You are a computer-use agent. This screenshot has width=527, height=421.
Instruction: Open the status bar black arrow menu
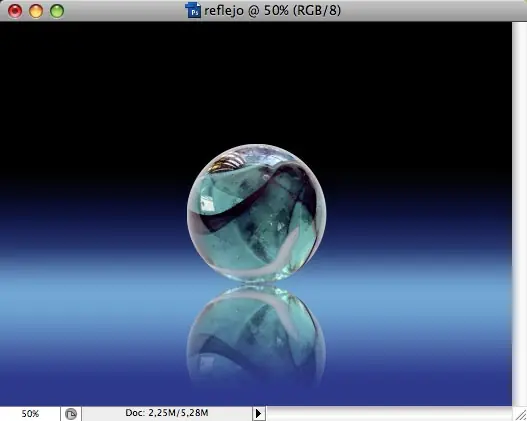pyautogui.click(x=258, y=413)
